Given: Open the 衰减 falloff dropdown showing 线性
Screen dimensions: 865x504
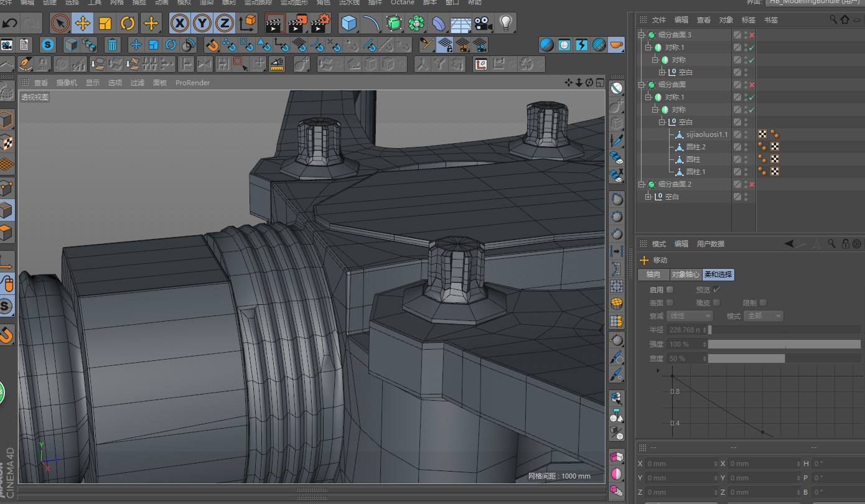Looking at the screenshot, I should (x=690, y=315).
